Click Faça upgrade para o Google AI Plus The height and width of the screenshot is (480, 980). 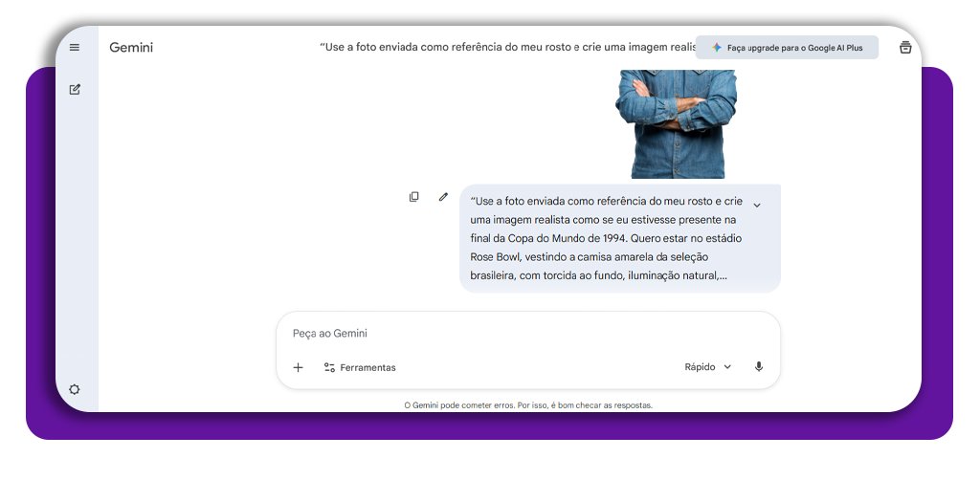794,48
